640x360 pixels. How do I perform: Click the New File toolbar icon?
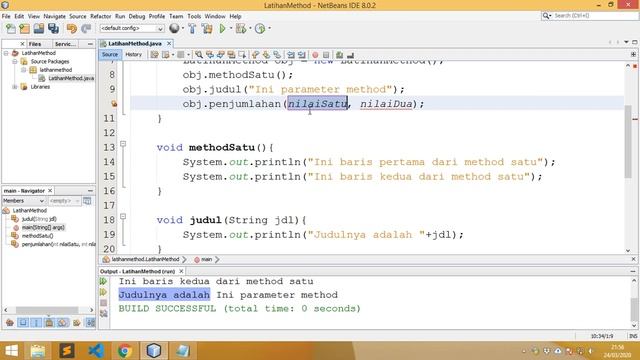11,29
